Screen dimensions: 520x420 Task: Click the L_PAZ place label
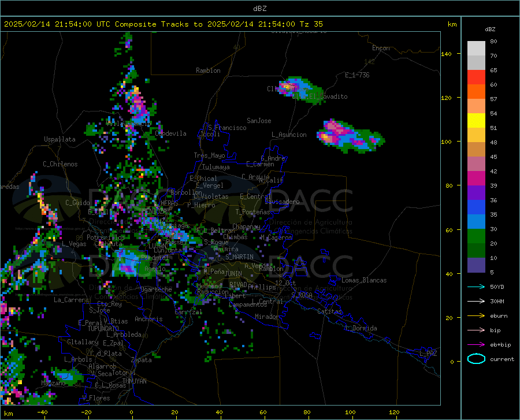point(428,354)
